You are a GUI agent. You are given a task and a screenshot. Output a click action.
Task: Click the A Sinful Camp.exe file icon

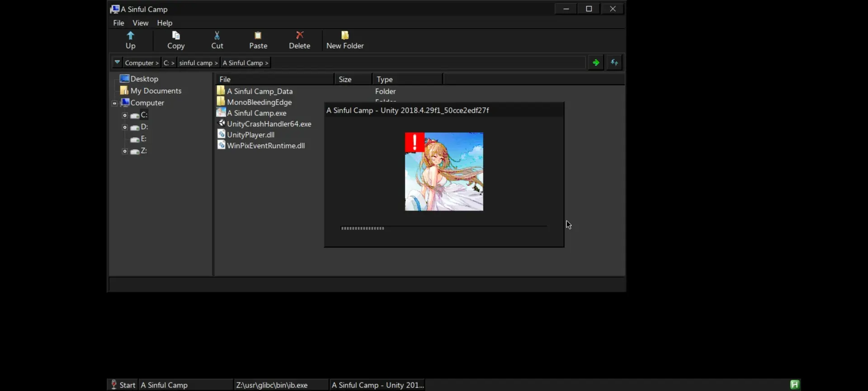pyautogui.click(x=221, y=112)
